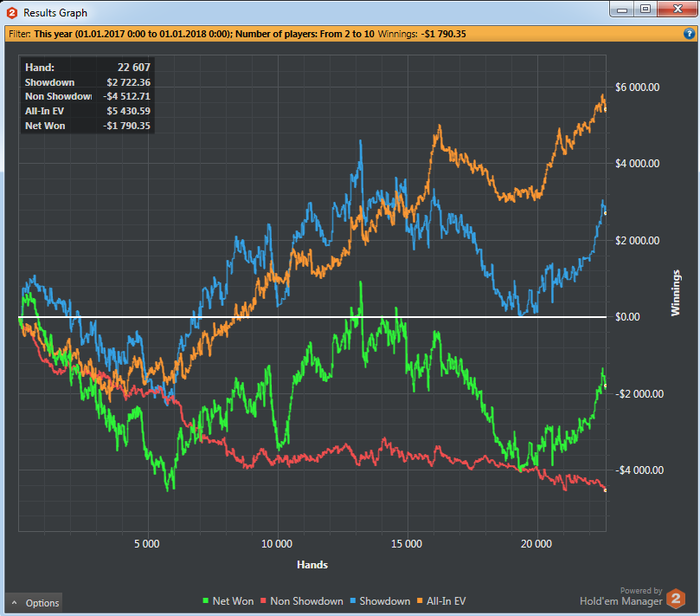Click the blue Showdown color swatch

[353, 601]
